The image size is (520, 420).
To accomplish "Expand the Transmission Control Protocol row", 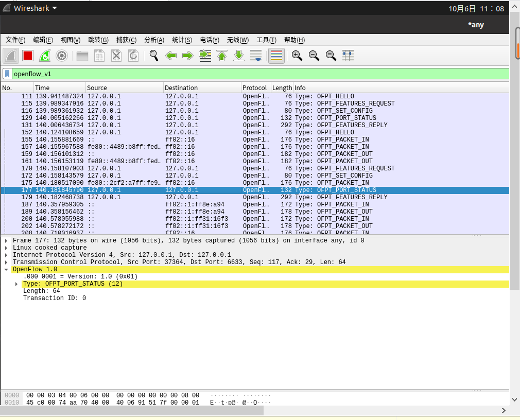I will tap(6, 262).
